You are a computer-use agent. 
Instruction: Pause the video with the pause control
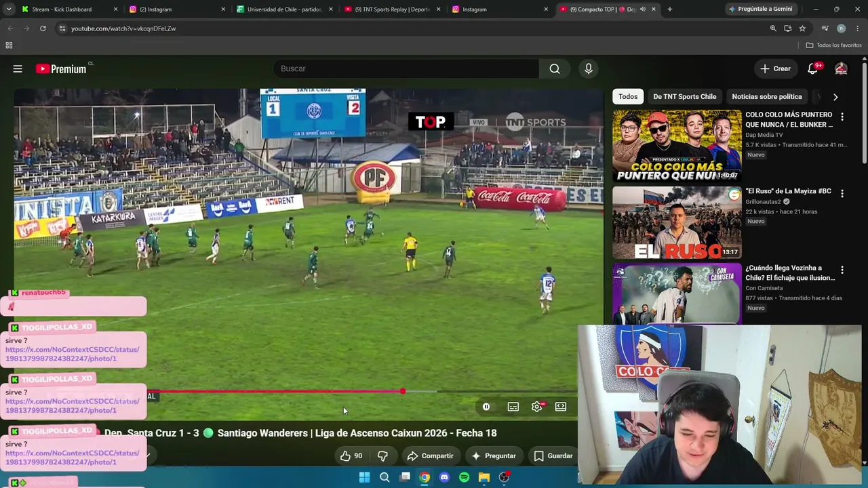coord(486,407)
